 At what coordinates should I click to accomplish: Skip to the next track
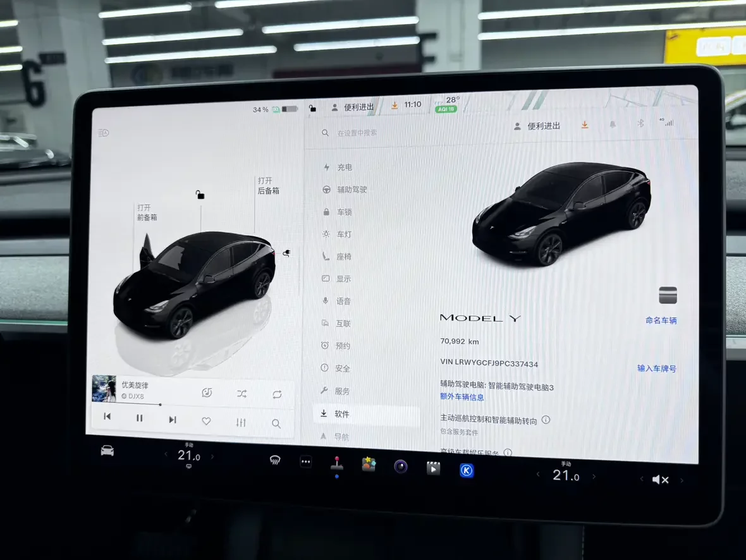pyautogui.click(x=172, y=419)
